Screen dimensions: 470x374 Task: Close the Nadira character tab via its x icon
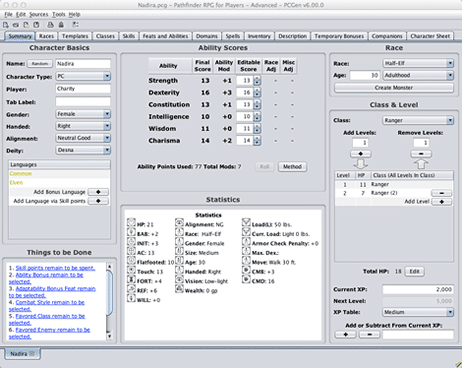tap(32, 353)
